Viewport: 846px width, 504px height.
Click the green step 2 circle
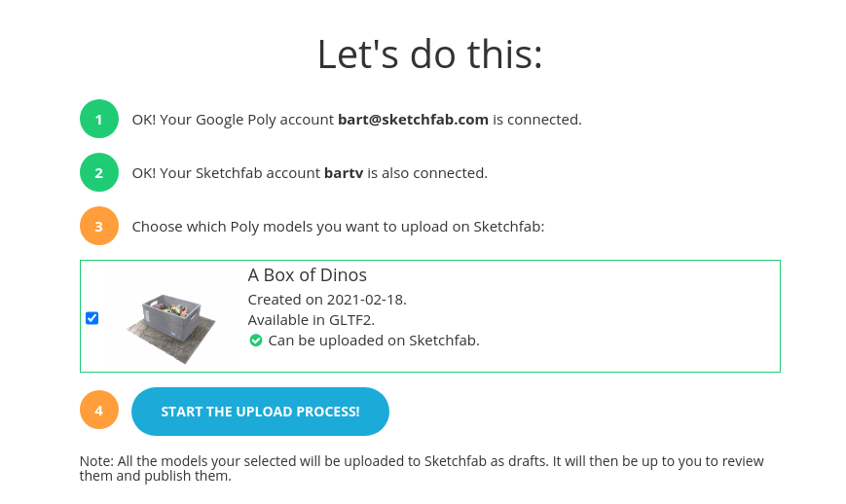[98, 173]
